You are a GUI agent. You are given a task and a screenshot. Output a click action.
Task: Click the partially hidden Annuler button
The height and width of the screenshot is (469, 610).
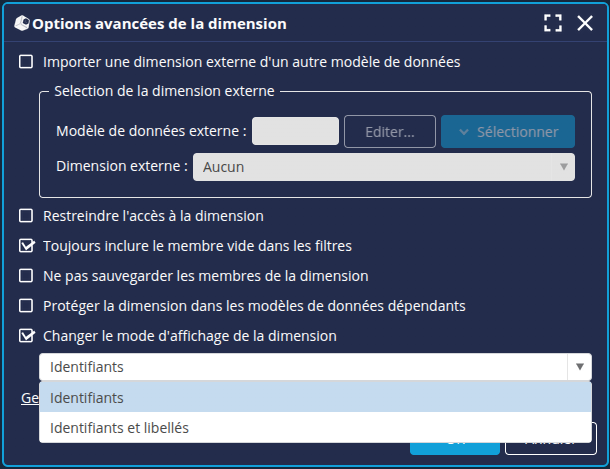pyautogui.click(x=550, y=449)
